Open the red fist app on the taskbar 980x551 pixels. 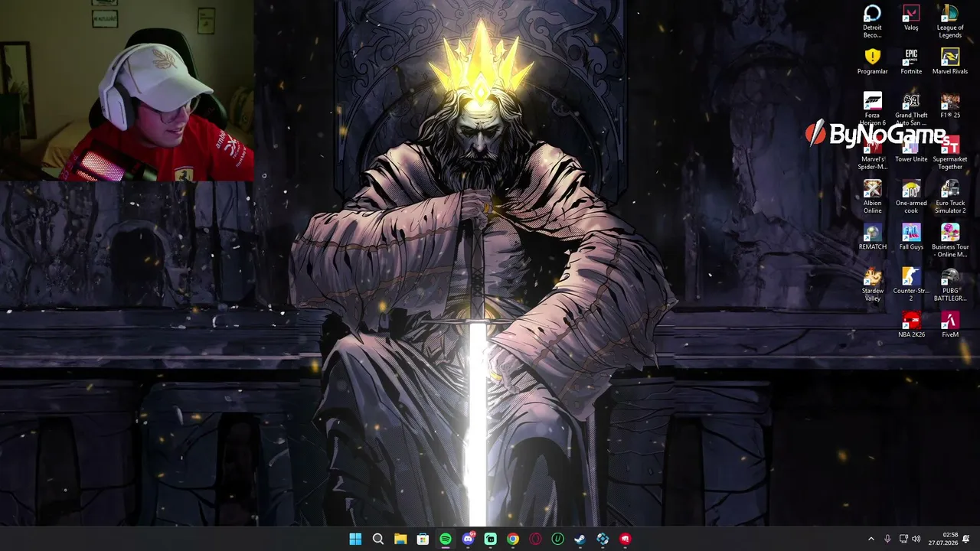tap(626, 539)
